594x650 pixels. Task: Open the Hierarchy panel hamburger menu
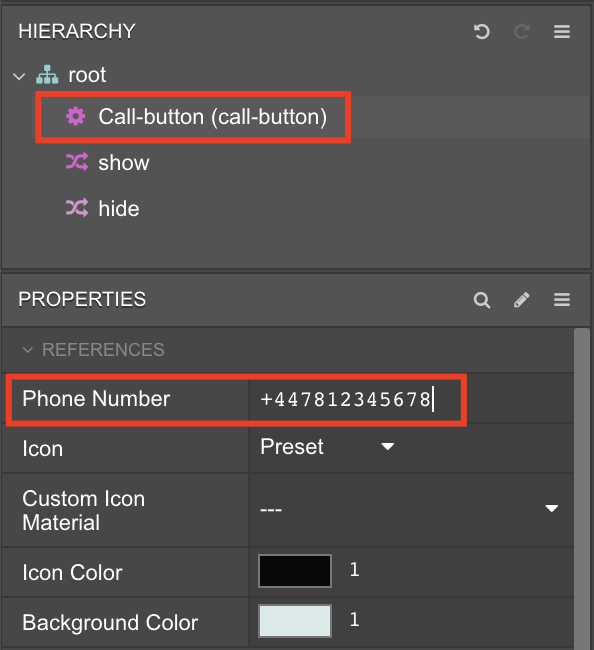pyautogui.click(x=562, y=32)
